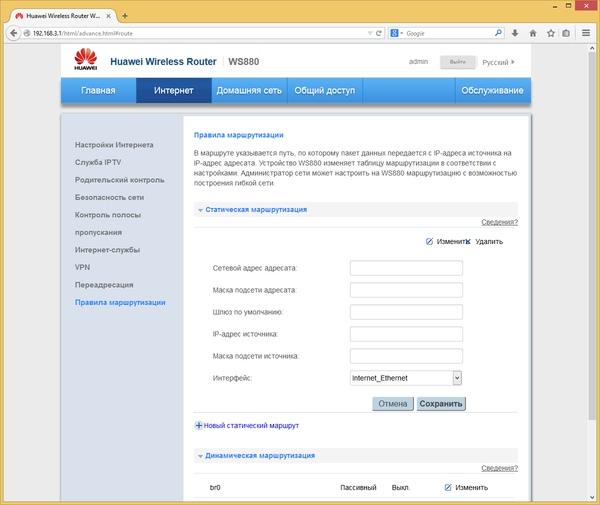The width and height of the screenshot is (600, 505).
Task: Click the Google search box
Action: click(448, 33)
